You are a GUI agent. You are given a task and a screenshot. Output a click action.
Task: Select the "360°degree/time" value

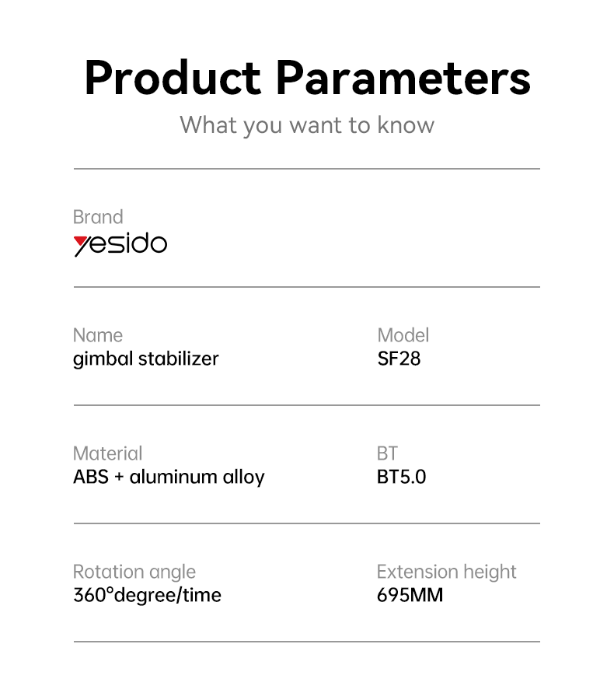point(147,595)
